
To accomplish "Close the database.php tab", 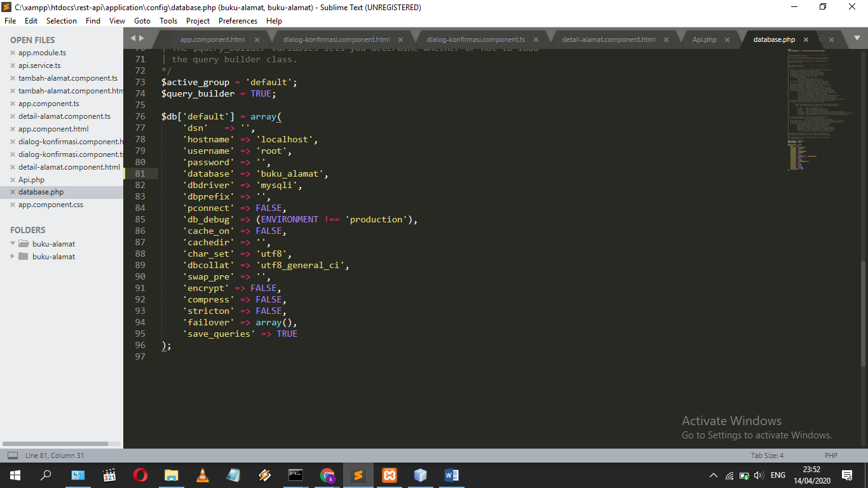I will 806,39.
